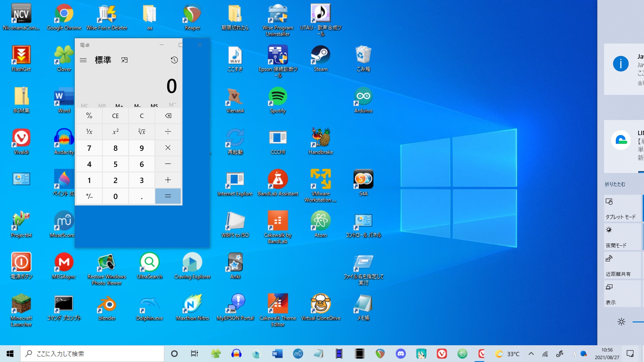Click the x squared key
Viewport: 644px width, 362px height.
(x=115, y=132)
